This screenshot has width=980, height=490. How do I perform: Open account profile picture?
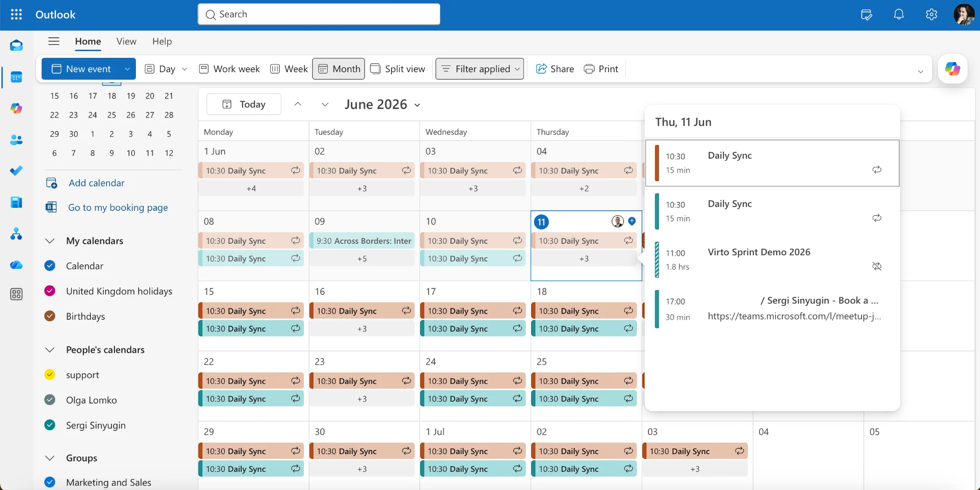click(x=964, y=14)
